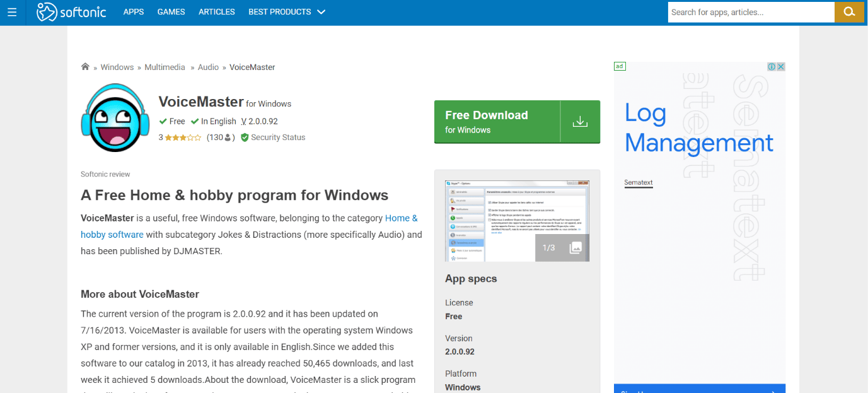Screen dimensions: 868x393
Task: Close the ad using X icon
Action: click(x=781, y=66)
